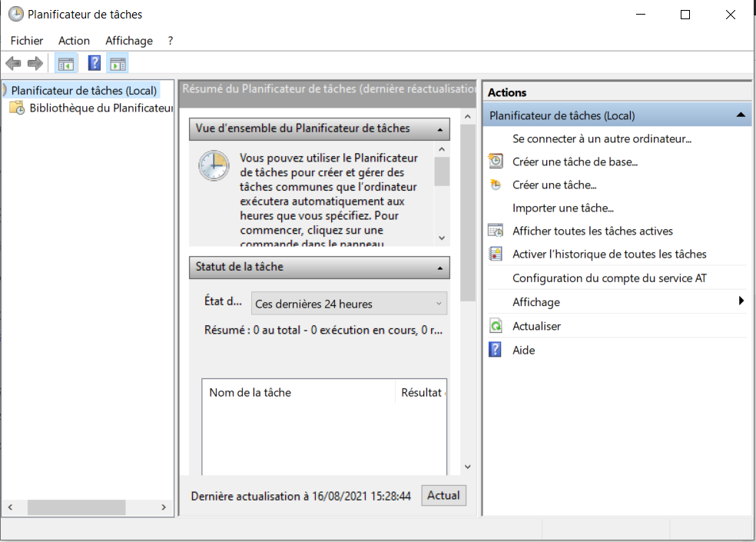Collapse the "Vue d'ensemble du Planificateur de tâches" section
Viewport: 756px width, 542px height.
439,128
